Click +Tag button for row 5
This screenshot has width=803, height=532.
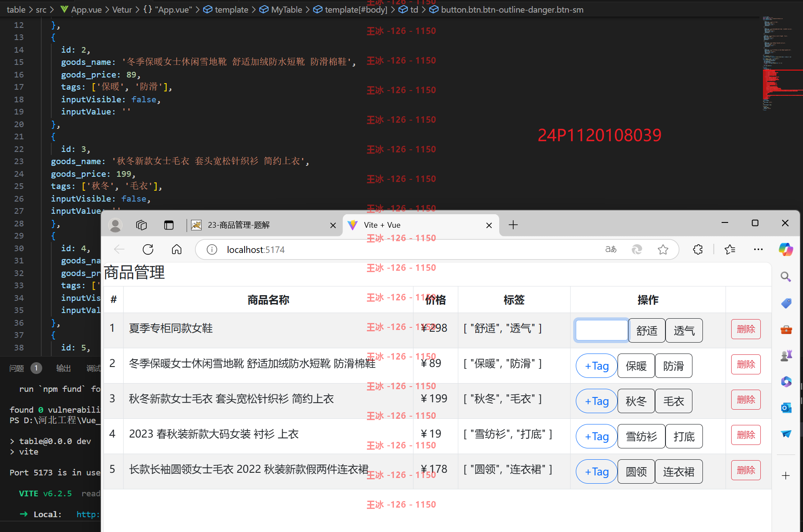[x=597, y=471]
